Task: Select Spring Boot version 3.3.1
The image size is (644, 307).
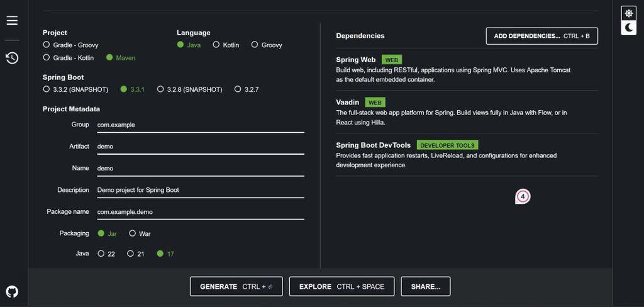Action: pos(132,89)
